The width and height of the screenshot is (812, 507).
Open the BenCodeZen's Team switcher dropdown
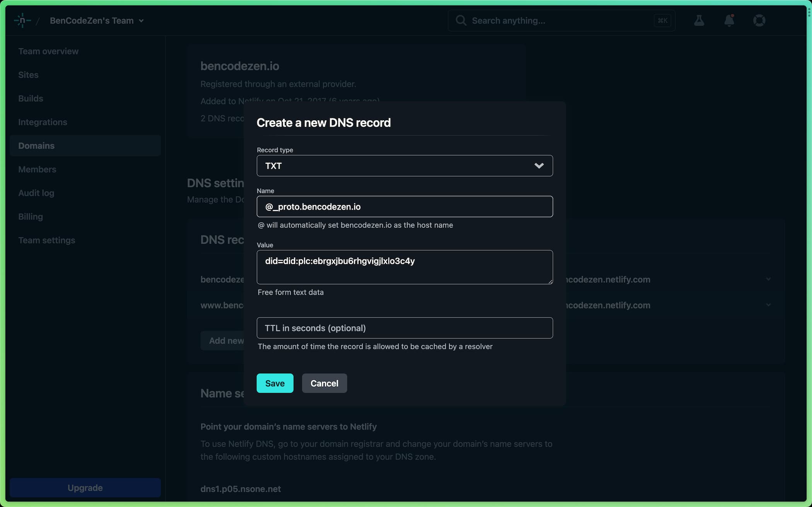pyautogui.click(x=97, y=20)
